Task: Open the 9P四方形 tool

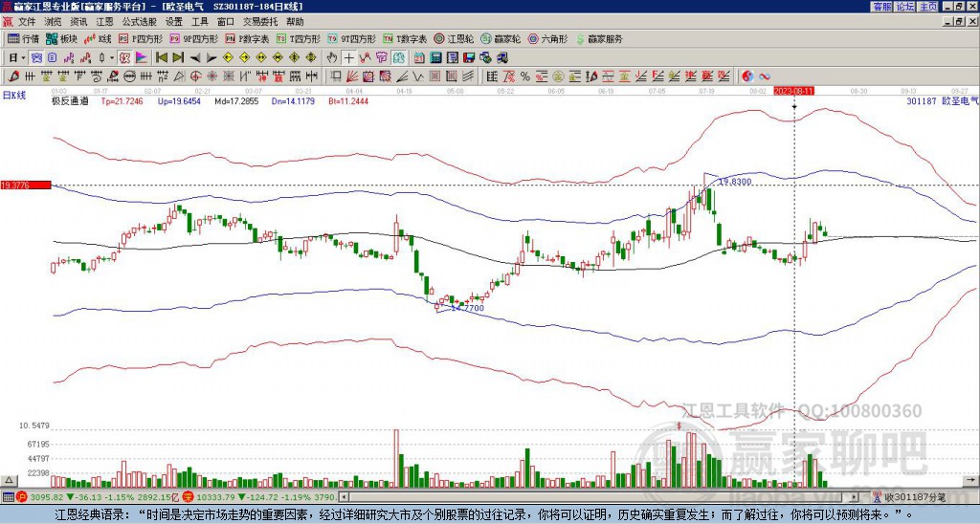Action: (194, 38)
